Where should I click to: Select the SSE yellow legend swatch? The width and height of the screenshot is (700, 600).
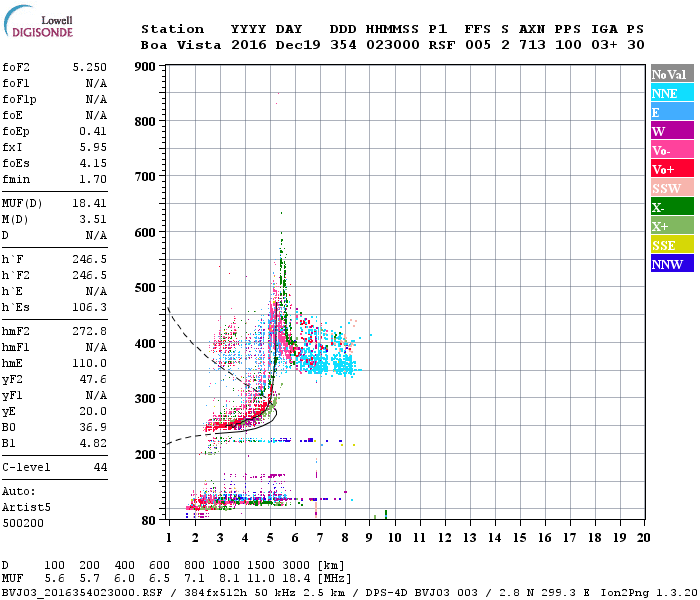(672, 244)
